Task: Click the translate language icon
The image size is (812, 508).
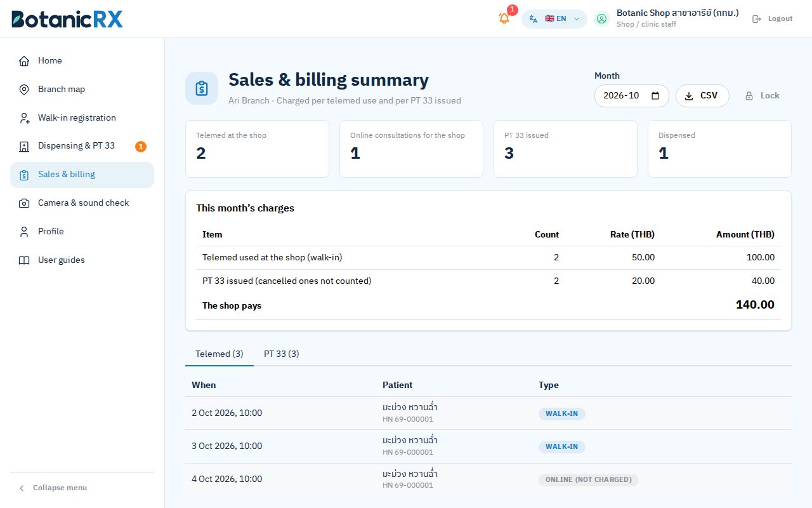Action: tap(534, 19)
